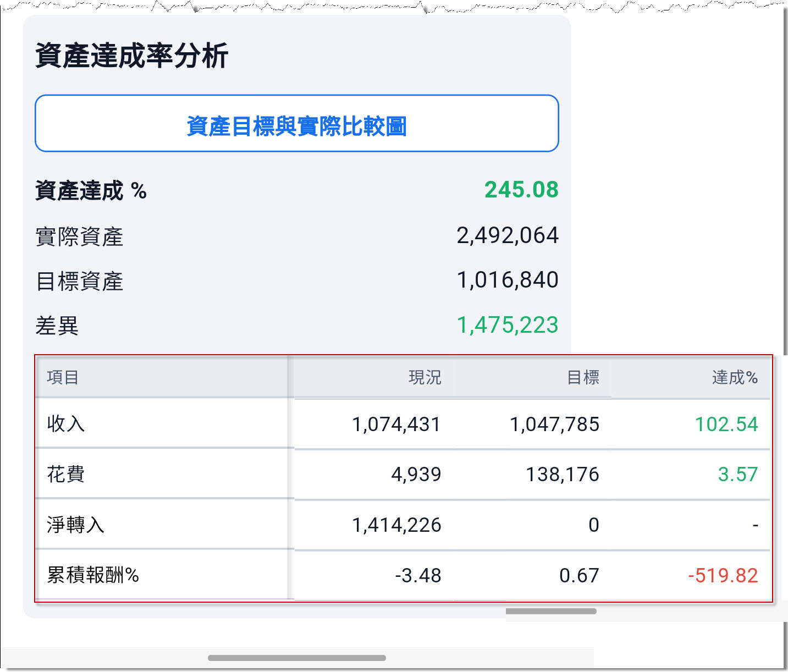The width and height of the screenshot is (788, 672).
Task: Click the 現況 column header
Action: [x=425, y=377]
